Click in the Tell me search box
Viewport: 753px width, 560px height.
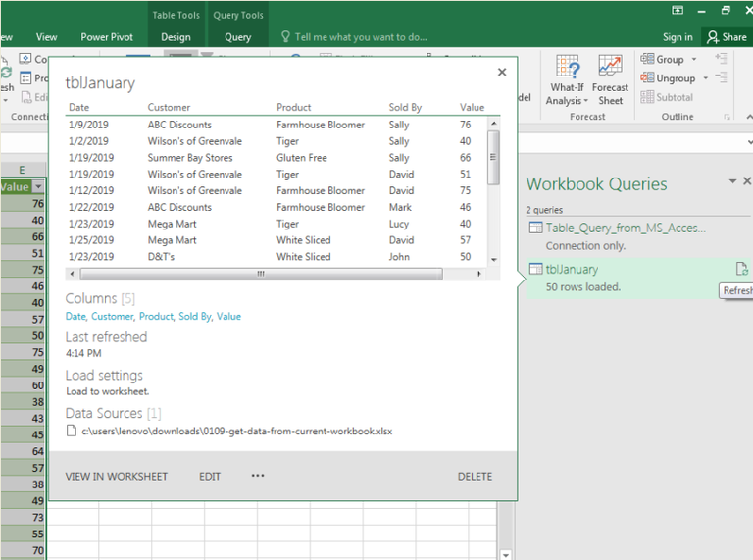361,37
